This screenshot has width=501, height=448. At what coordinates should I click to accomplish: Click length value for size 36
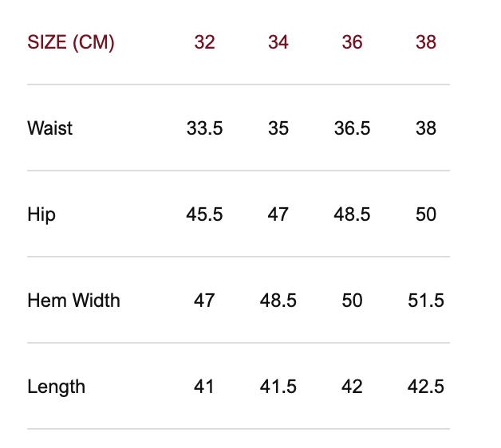tap(352, 387)
